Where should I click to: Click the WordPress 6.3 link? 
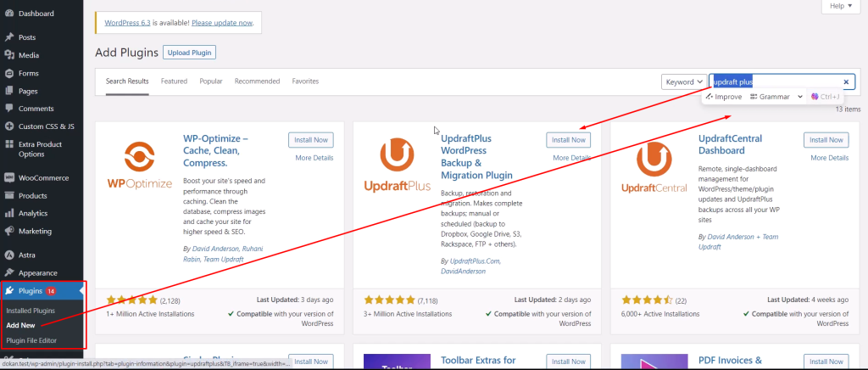(x=127, y=23)
